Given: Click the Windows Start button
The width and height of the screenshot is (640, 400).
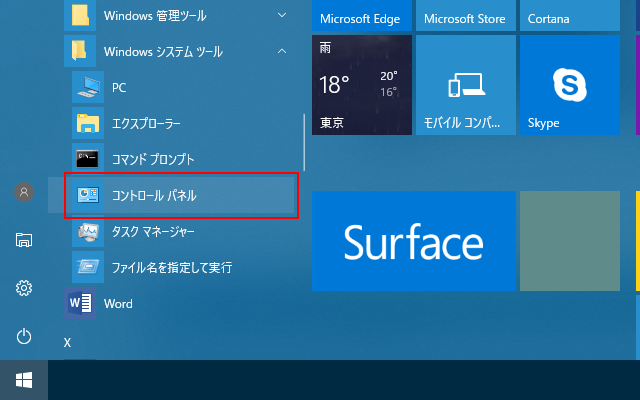Looking at the screenshot, I should coord(24,380).
